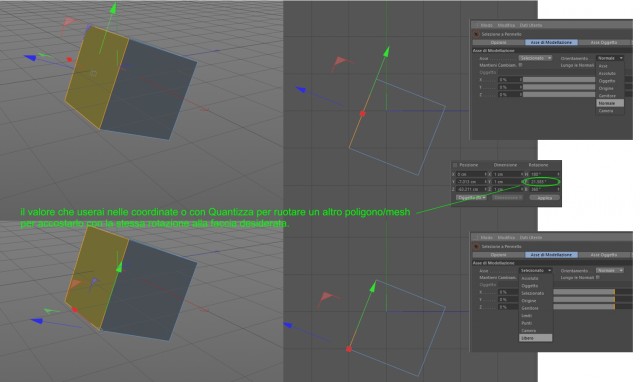Click Posizione X field showing 0 cm
Image resolution: width=640 pixels, height=382 pixels.
(471, 174)
